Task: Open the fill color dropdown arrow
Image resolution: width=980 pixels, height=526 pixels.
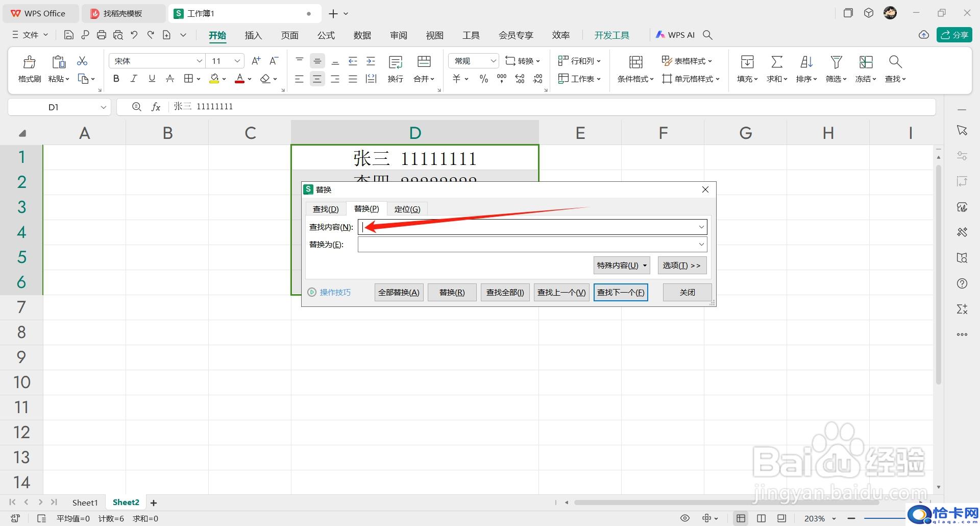Action: tap(224, 79)
